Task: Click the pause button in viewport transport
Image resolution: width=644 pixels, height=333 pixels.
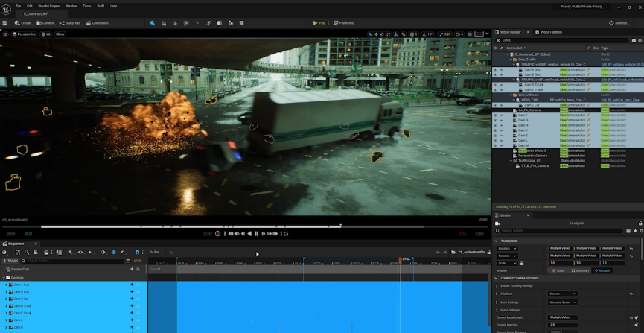Action: pyautogui.click(x=257, y=234)
